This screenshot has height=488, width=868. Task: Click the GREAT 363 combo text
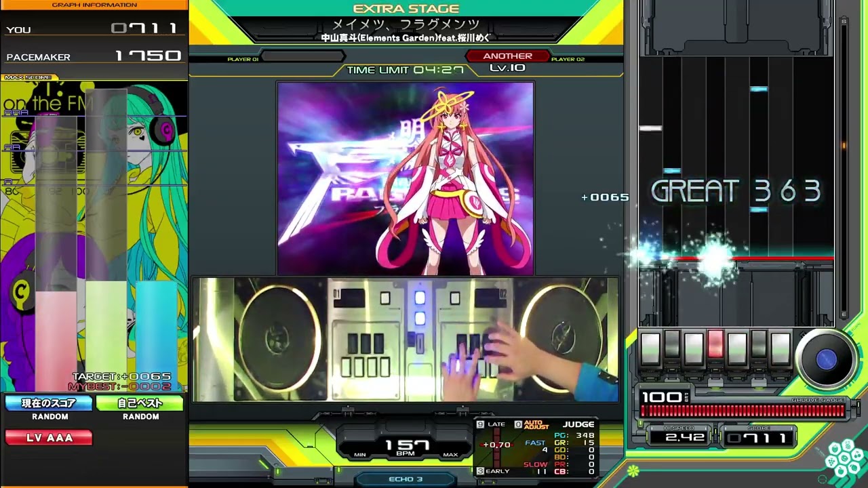(x=736, y=192)
